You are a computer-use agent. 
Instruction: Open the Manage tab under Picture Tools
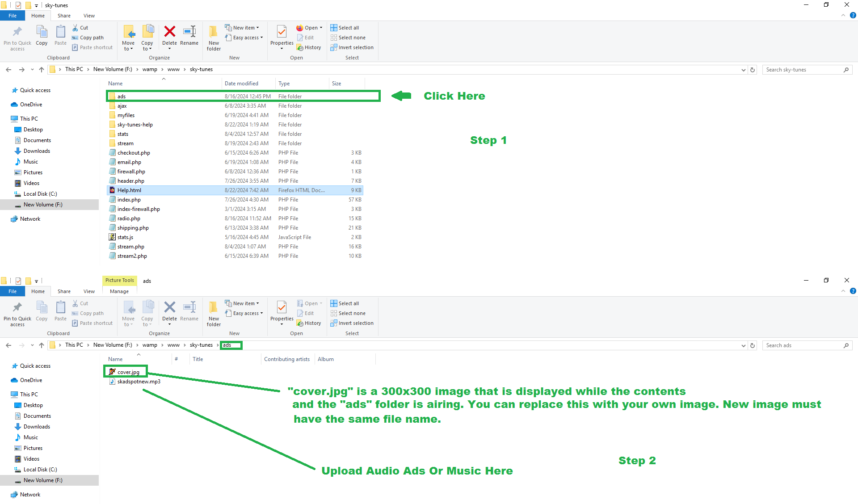tap(119, 291)
